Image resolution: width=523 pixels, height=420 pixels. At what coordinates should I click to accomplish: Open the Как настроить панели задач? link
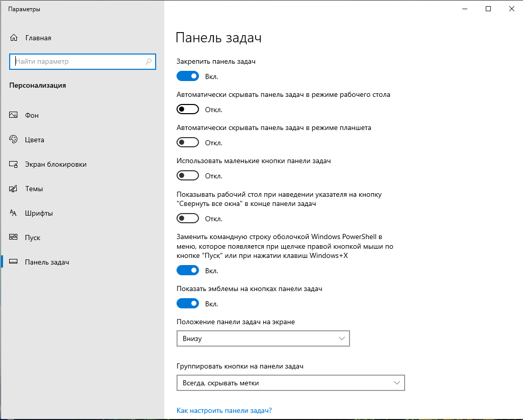(x=224, y=410)
